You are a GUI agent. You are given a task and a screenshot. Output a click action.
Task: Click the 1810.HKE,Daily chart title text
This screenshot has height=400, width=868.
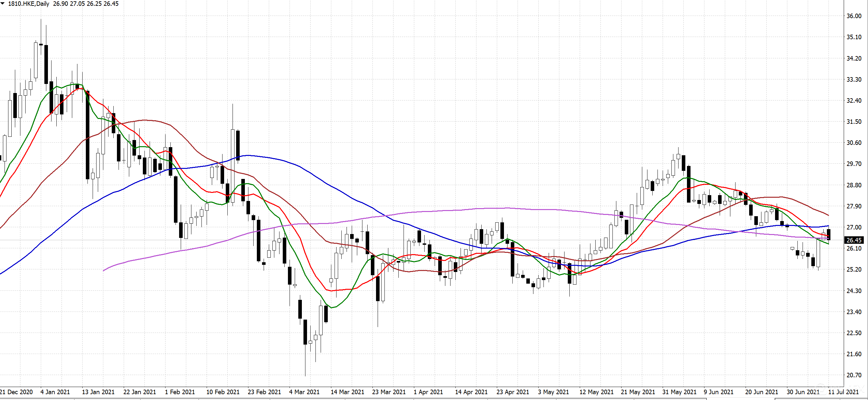point(29,4)
